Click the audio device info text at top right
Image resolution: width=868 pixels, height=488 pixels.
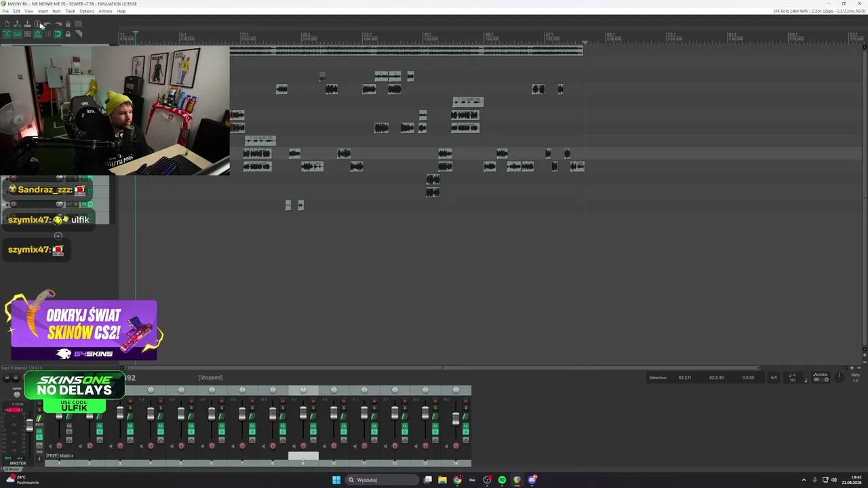pyautogui.click(x=818, y=11)
